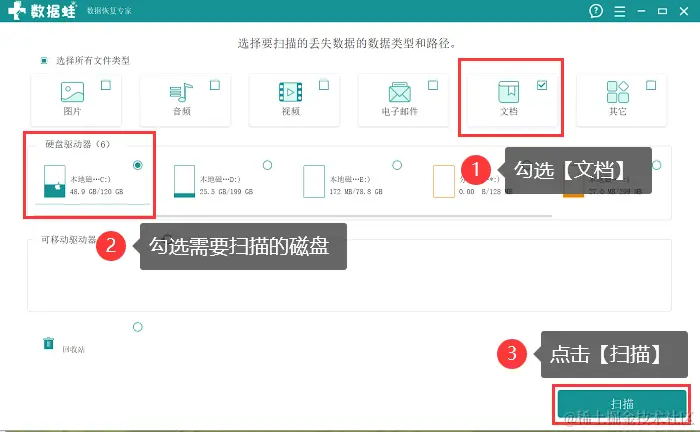Click the 本地磁…E:) drive name
Image resolution: width=700 pixels, height=432 pixels.
350,179
